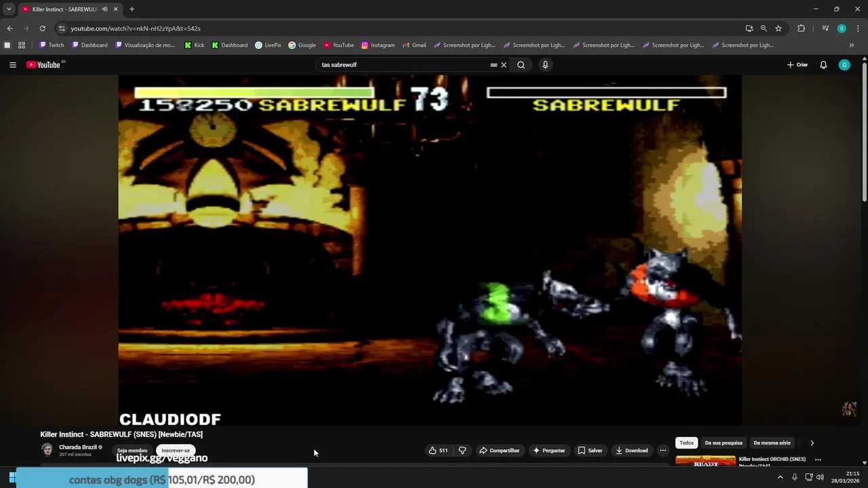Open the apps grid in bookmarks bar
Viewport: 868px width, 488px height.
[22, 45]
